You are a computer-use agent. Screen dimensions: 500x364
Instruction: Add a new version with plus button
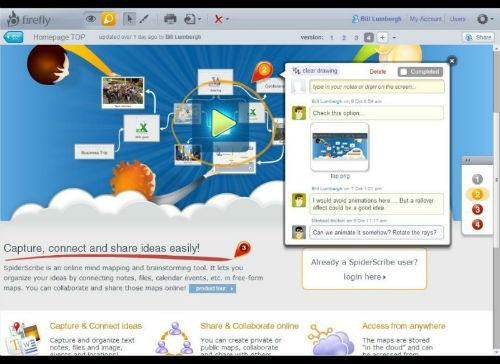382,38
